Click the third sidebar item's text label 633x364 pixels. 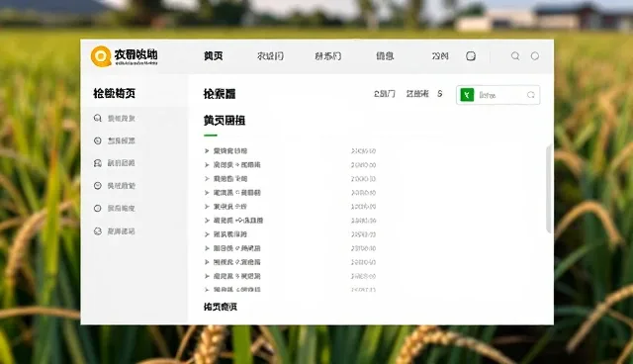click(121, 163)
